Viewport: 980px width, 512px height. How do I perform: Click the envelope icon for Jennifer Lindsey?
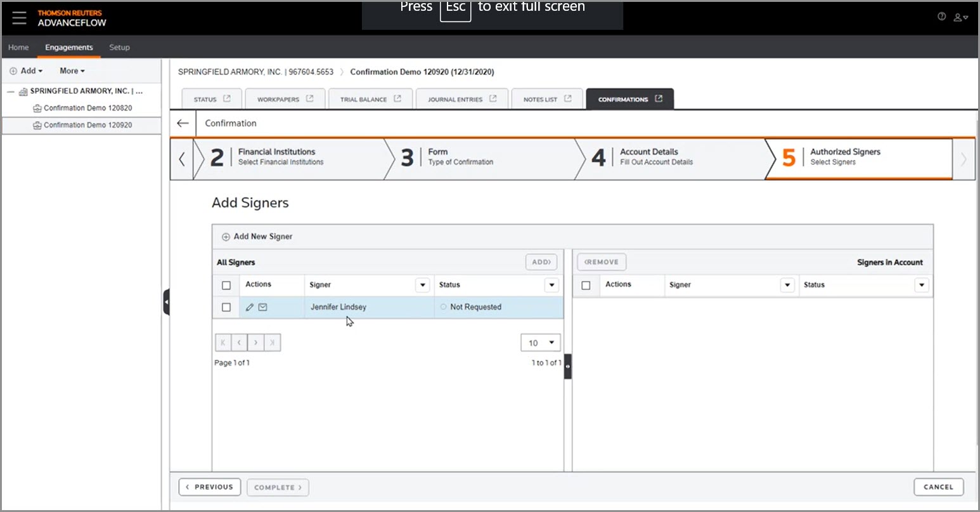tap(261, 307)
